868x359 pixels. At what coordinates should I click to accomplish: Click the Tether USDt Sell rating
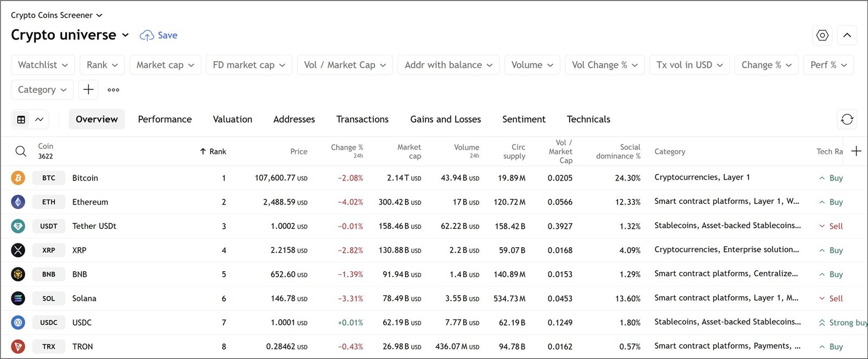[x=831, y=226]
